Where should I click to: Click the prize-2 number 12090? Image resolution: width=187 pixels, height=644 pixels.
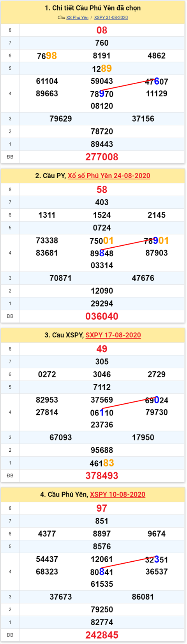[102, 291]
